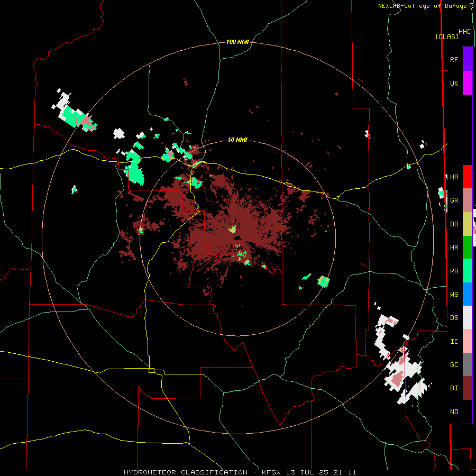The height and width of the screenshot is (476, 476).
Task: Click the HHC product label
Action: [465, 32]
